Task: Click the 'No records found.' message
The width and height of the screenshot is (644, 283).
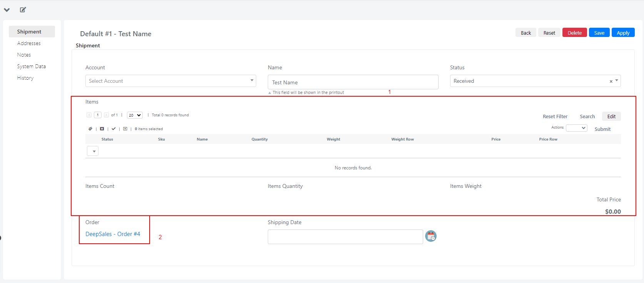Action: [353, 168]
